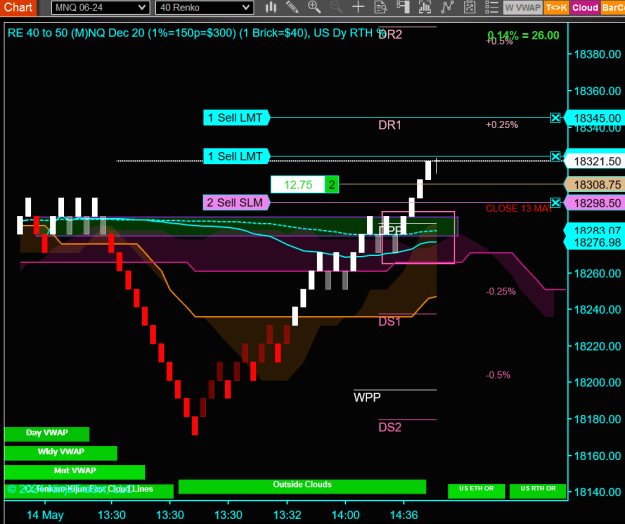Open the bar chart style selector icon
The height and width of the screenshot is (524, 625).
point(271,7)
